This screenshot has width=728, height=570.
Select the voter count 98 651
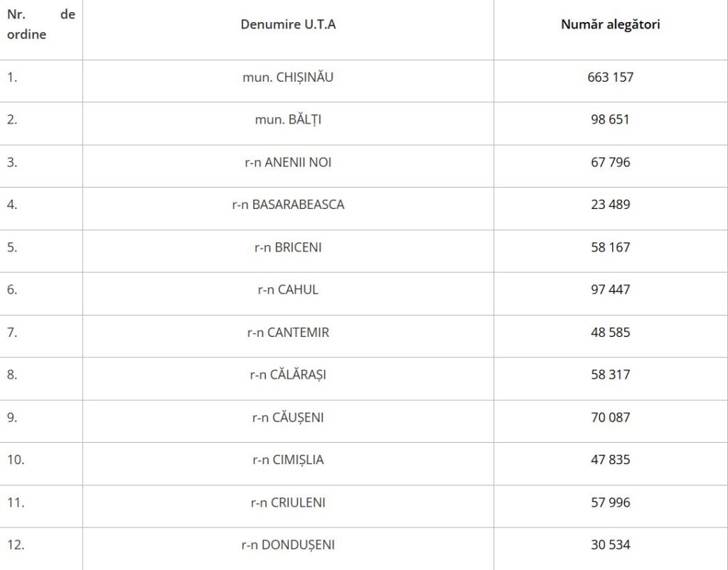pyautogui.click(x=610, y=119)
